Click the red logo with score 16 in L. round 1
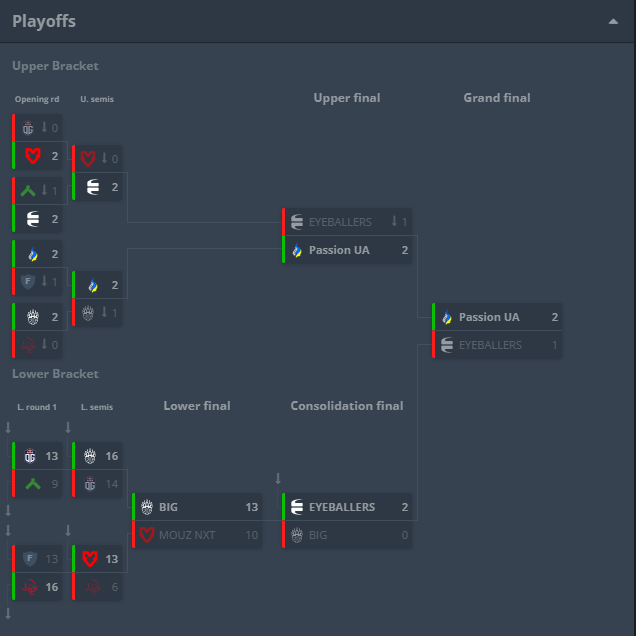 click(x=28, y=587)
